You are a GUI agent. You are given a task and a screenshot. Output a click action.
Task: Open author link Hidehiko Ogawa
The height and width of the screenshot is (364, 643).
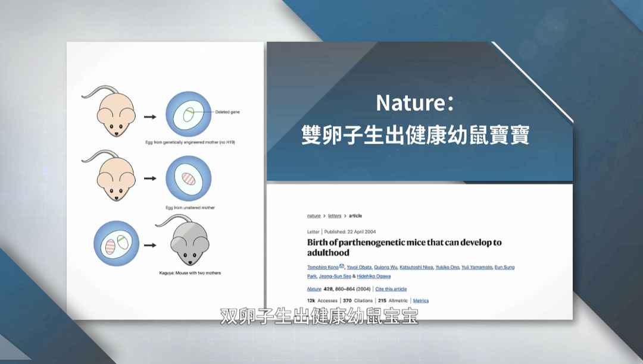click(x=373, y=277)
